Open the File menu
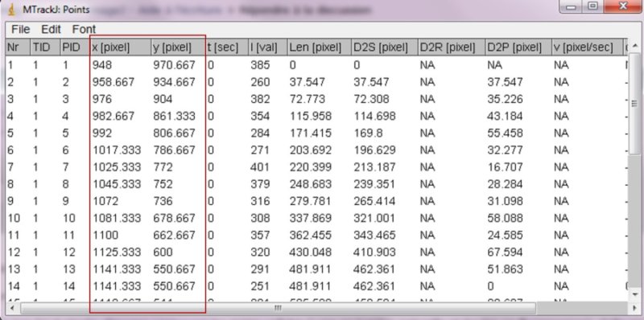 pyautogui.click(x=21, y=30)
